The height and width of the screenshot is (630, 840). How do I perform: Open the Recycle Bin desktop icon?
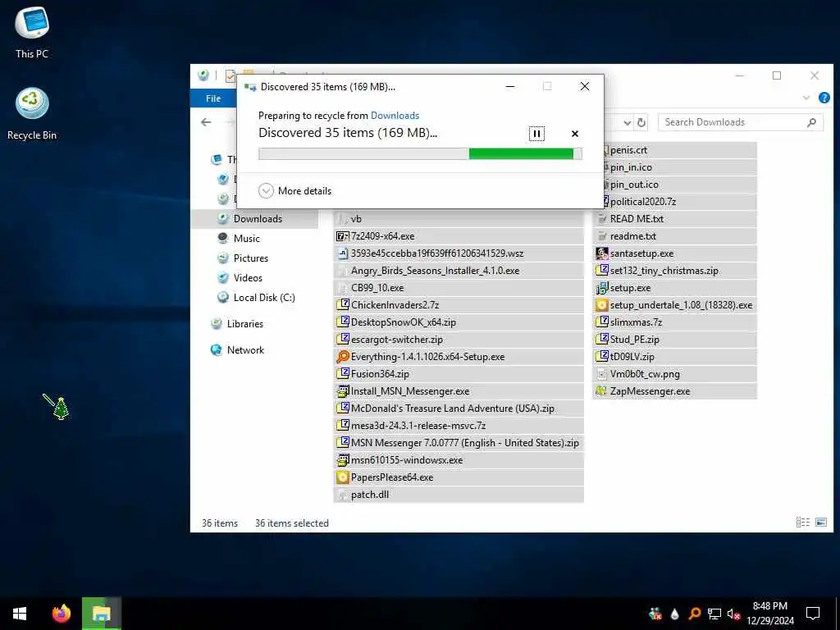(32, 113)
